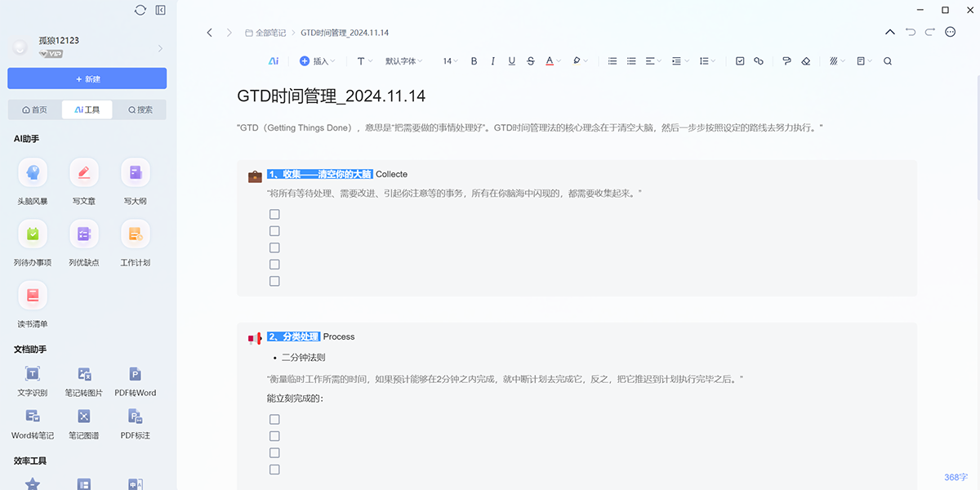Image resolution: width=980 pixels, height=490 pixels.
Task: Switch to the 搜索 tab
Action: pos(139,109)
